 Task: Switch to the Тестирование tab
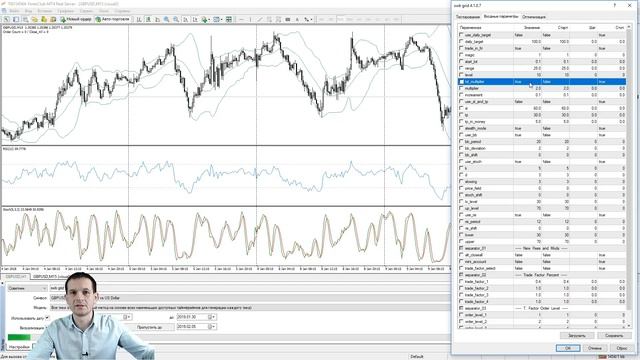(x=468, y=17)
